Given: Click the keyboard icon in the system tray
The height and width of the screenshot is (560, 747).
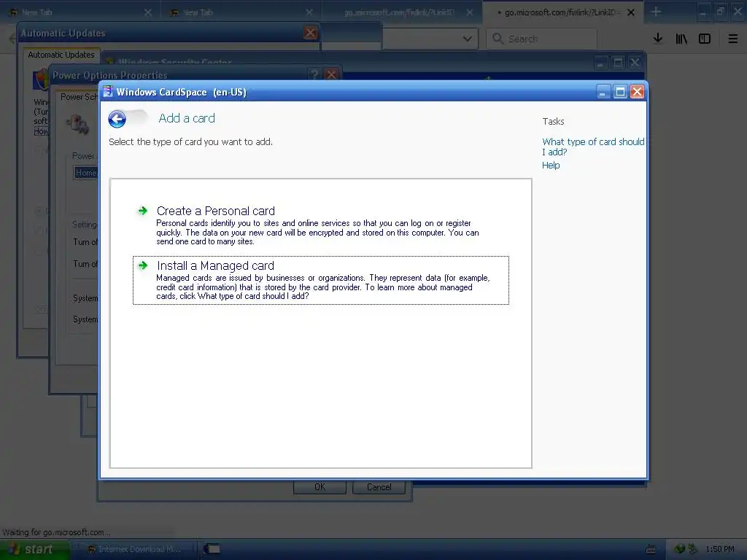Looking at the screenshot, I should [x=650, y=549].
